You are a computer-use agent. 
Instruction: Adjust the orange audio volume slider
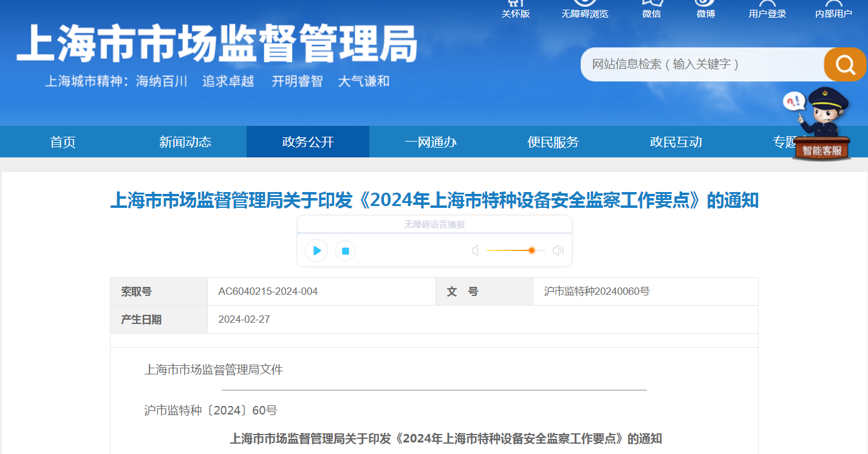(x=515, y=250)
